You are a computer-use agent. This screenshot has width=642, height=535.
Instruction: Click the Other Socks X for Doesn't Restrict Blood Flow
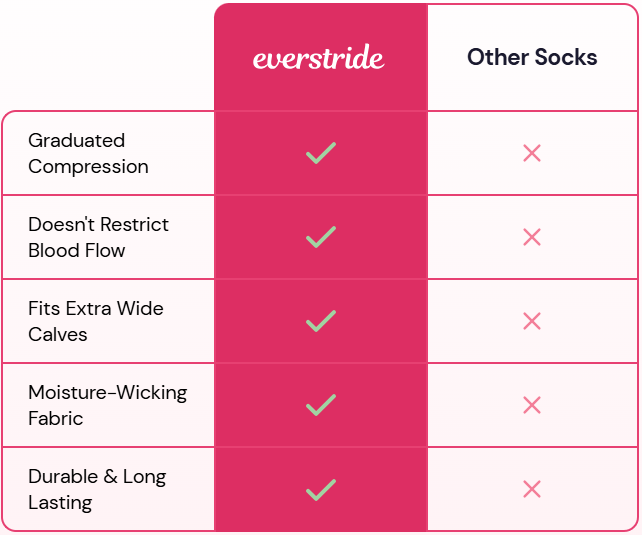point(532,237)
